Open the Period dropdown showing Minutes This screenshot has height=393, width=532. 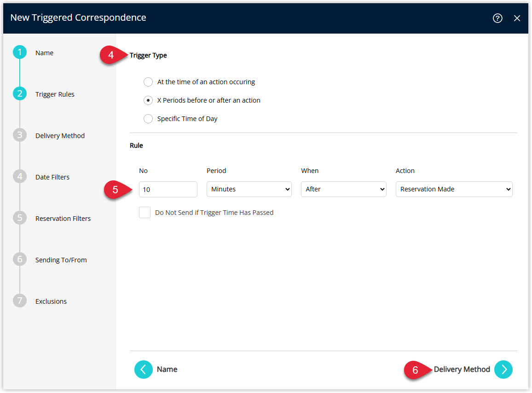pos(249,189)
